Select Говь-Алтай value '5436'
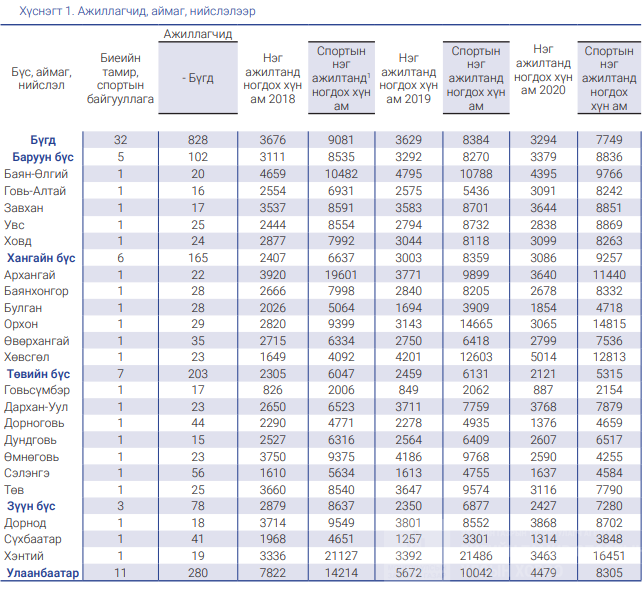 476,191
